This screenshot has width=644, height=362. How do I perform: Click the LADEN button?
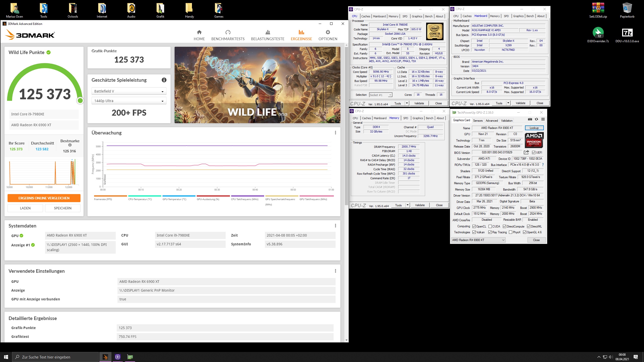pyautogui.click(x=25, y=208)
